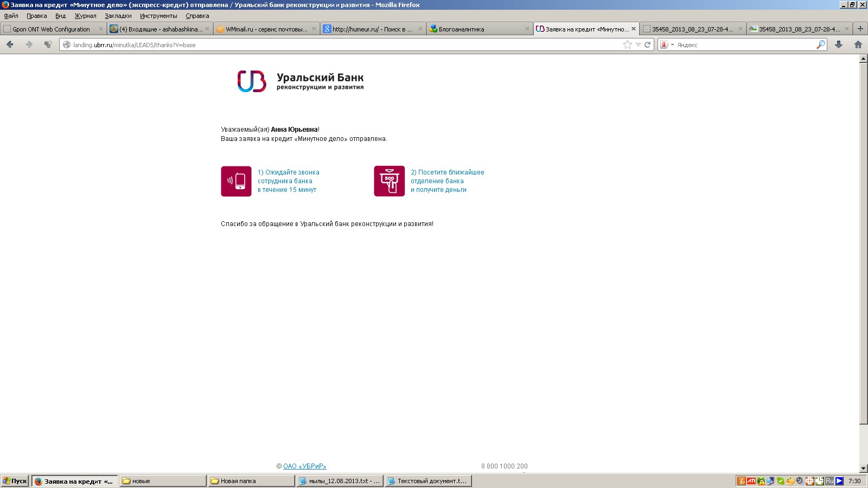
Task: Click the green grid clock tray icon
Action: 819,481
